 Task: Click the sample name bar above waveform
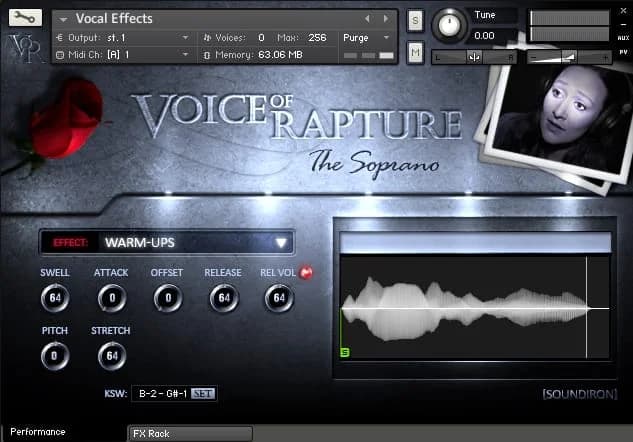[x=476, y=242]
